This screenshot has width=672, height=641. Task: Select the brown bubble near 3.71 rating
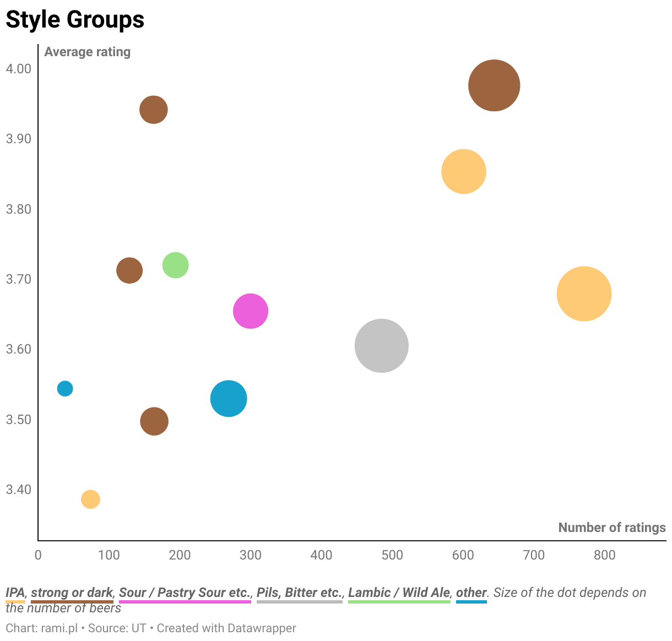[129, 270]
